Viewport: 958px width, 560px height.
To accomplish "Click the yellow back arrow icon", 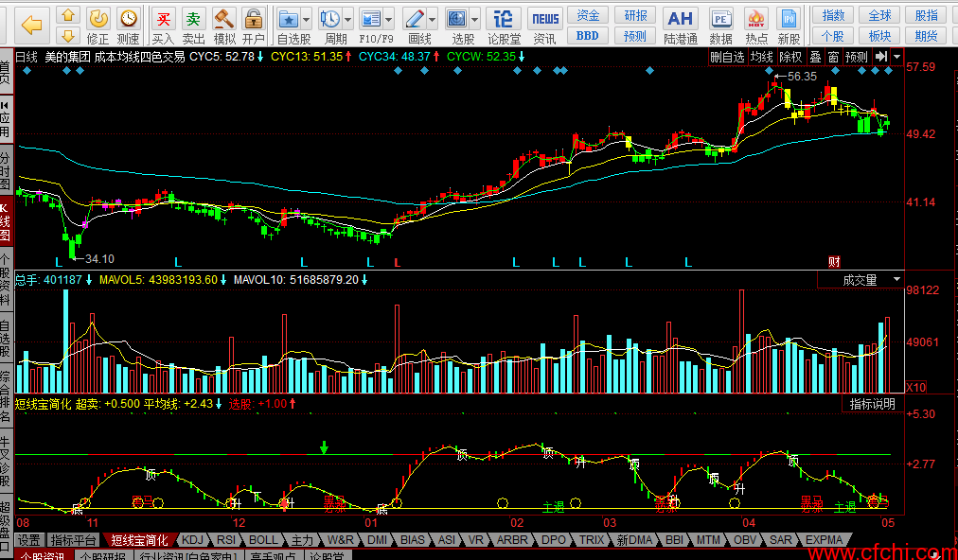I will click(x=32, y=24).
